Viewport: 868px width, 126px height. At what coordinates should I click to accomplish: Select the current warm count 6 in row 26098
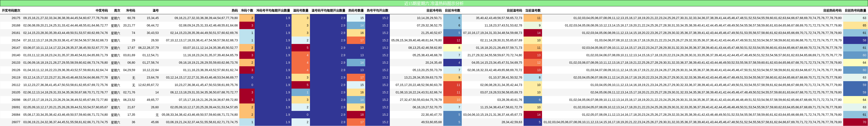point(533,100)
